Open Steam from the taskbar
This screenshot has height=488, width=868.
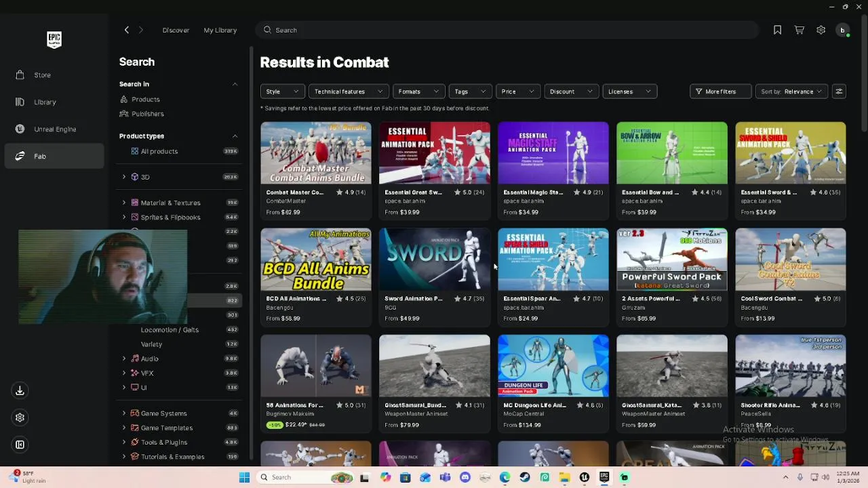click(525, 477)
